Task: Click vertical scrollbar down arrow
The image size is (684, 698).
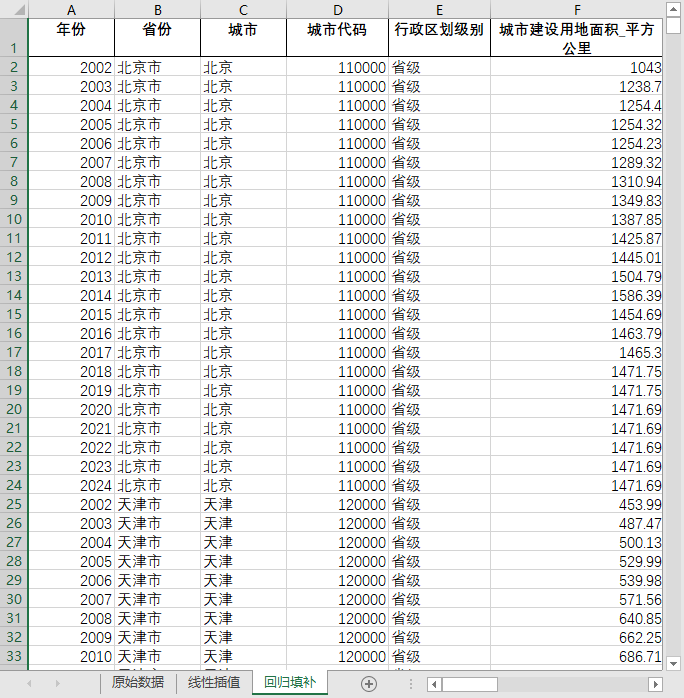Action: (x=673, y=664)
